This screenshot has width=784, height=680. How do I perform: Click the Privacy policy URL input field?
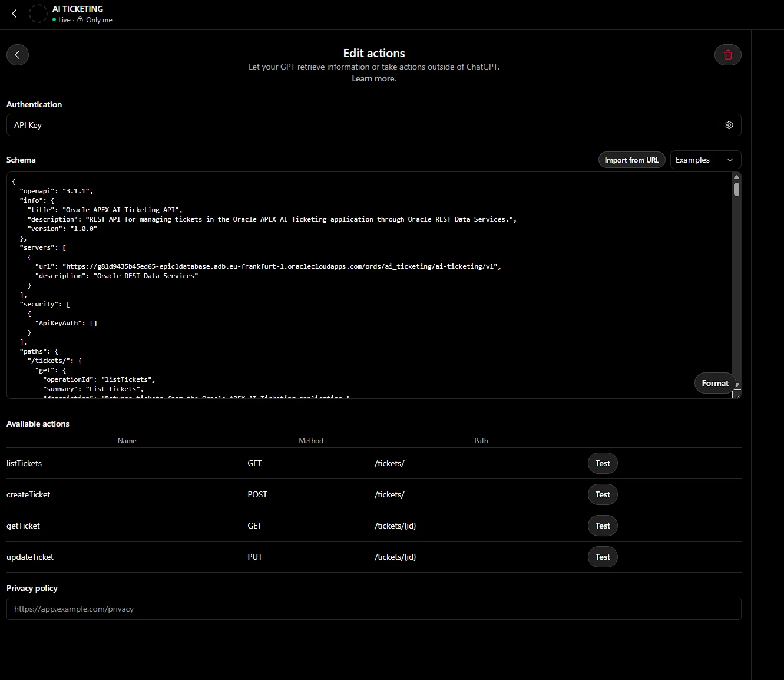pos(374,609)
